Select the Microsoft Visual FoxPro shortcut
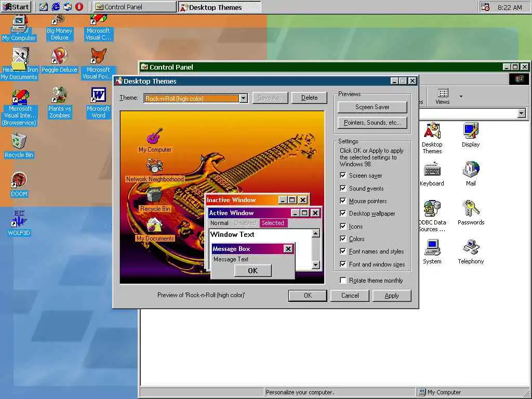This screenshot has height=399, width=532. coord(98,64)
